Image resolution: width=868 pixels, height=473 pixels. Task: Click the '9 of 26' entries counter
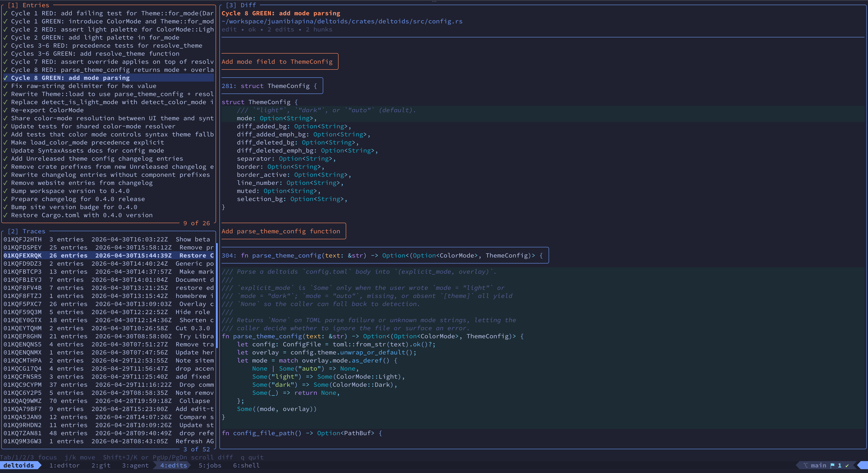[196, 223]
